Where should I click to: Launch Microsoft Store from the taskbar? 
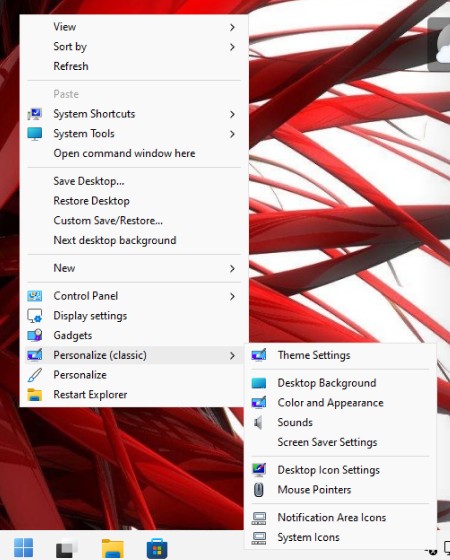tap(157, 548)
